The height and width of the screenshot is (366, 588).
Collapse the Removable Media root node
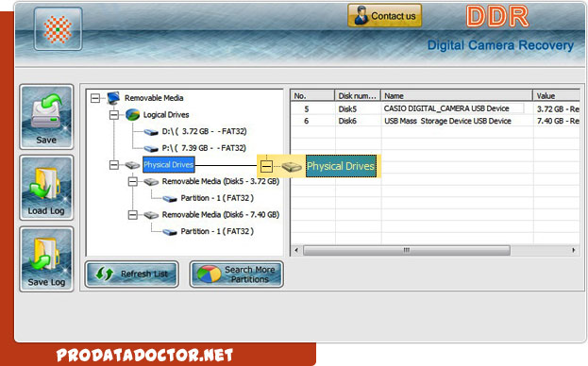click(95, 98)
